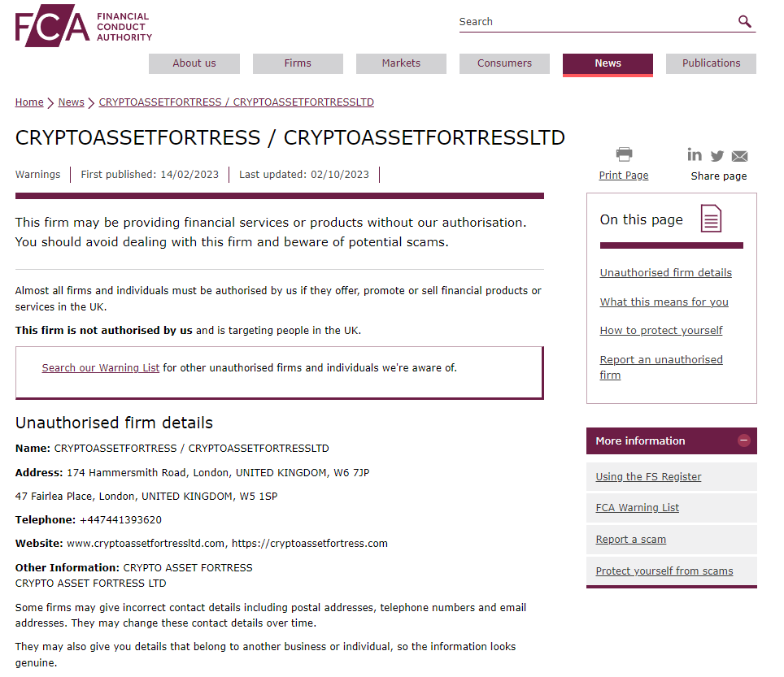
Task: Open the Markets menu
Action: coord(401,63)
